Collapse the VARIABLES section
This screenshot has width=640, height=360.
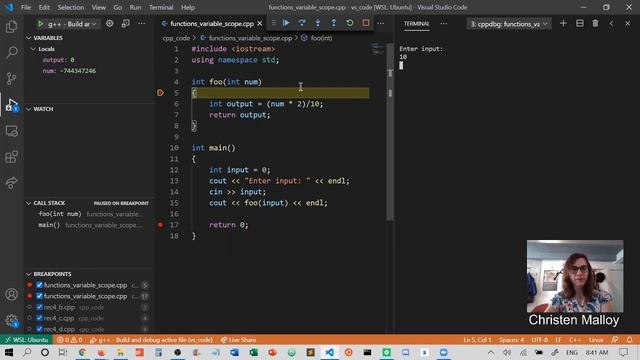(29, 38)
